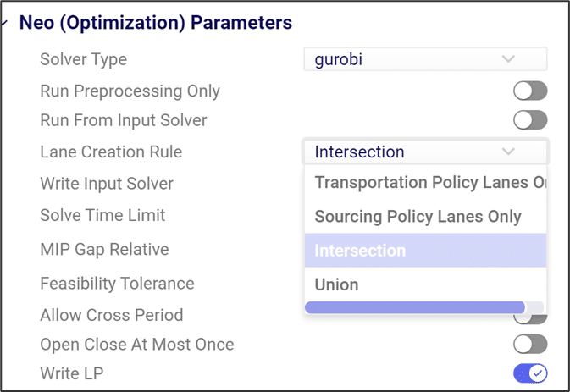Enable the Run Preprocessing Only toggle
Screen dimensions: 570x392
[530, 91]
